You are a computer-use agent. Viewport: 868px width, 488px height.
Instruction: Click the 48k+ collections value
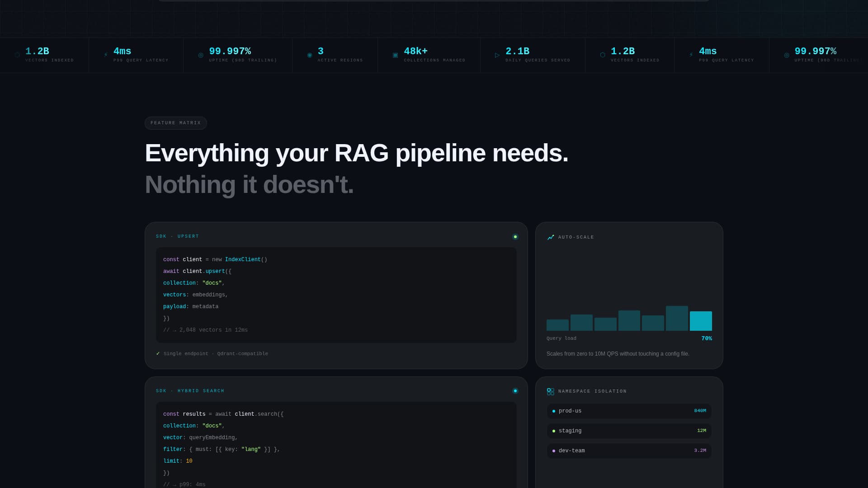[x=415, y=52]
